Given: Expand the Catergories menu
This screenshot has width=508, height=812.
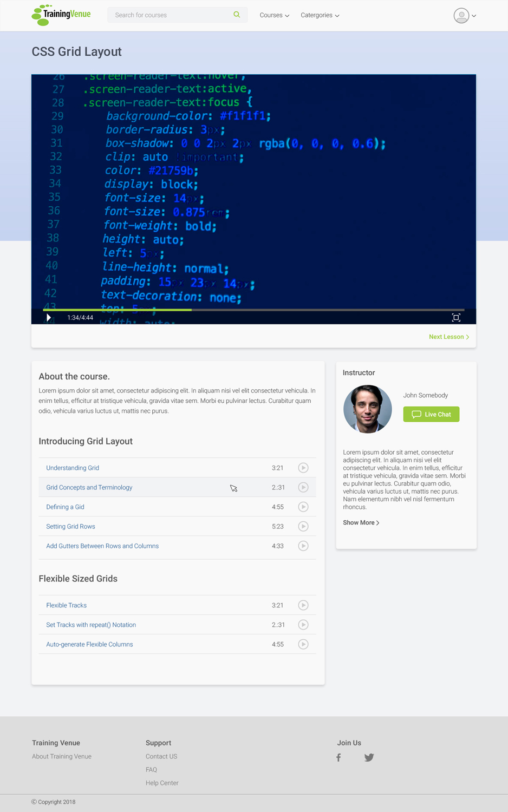Looking at the screenshot, I should [x=320, y=15].
